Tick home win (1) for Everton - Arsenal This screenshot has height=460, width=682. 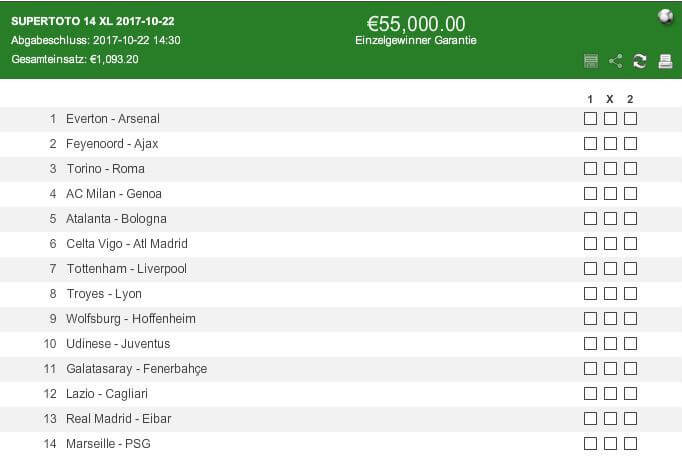tap(590, 119)
